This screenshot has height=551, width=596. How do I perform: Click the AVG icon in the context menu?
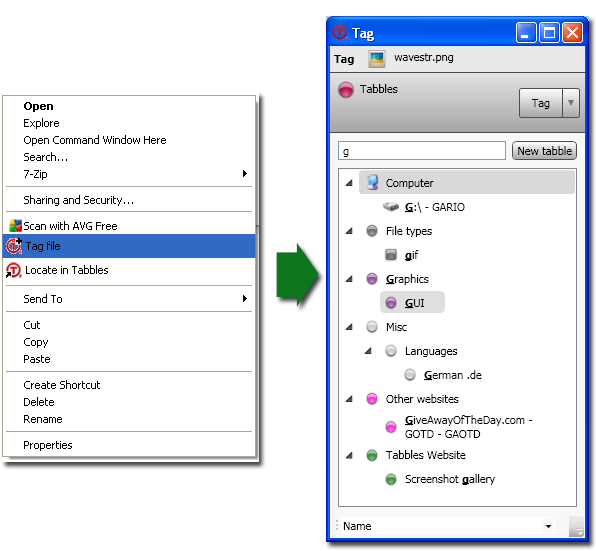pyautogui.click(x=15, y=226)
